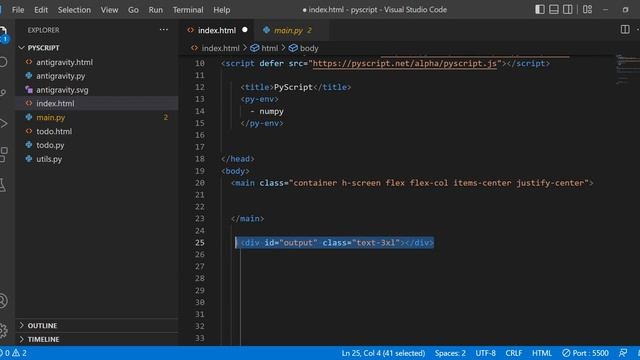
Task: Open the Run and Debug icon
Action: pos(3,123)
